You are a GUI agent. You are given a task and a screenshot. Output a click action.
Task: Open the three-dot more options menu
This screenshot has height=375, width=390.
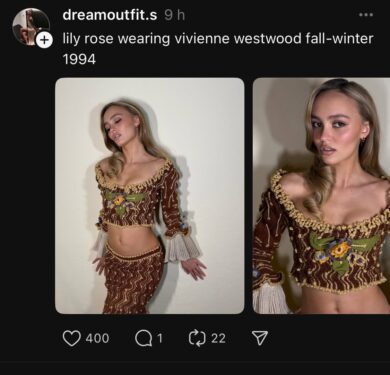point(366,15)
